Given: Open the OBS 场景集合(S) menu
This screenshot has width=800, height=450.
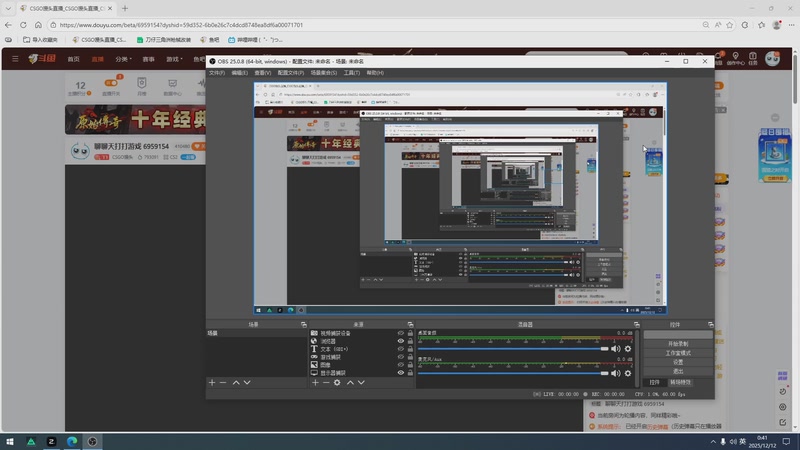Looking at the screenshot, I should coord(324,73).
